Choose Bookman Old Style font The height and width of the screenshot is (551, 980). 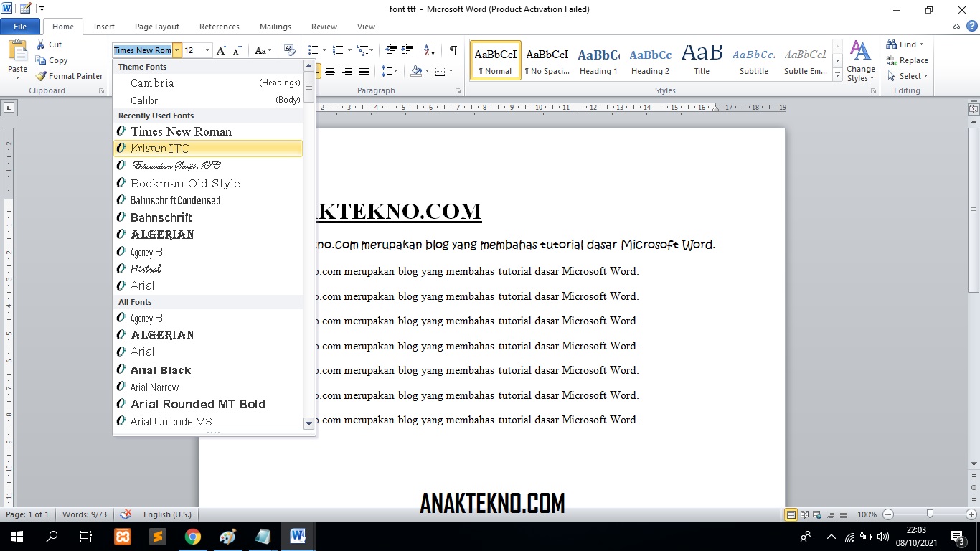[x=208, y=183]
